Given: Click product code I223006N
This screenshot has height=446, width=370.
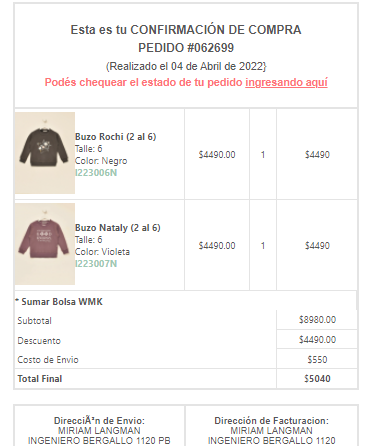Looking at the screenshot, I should [x=96, y=173].
